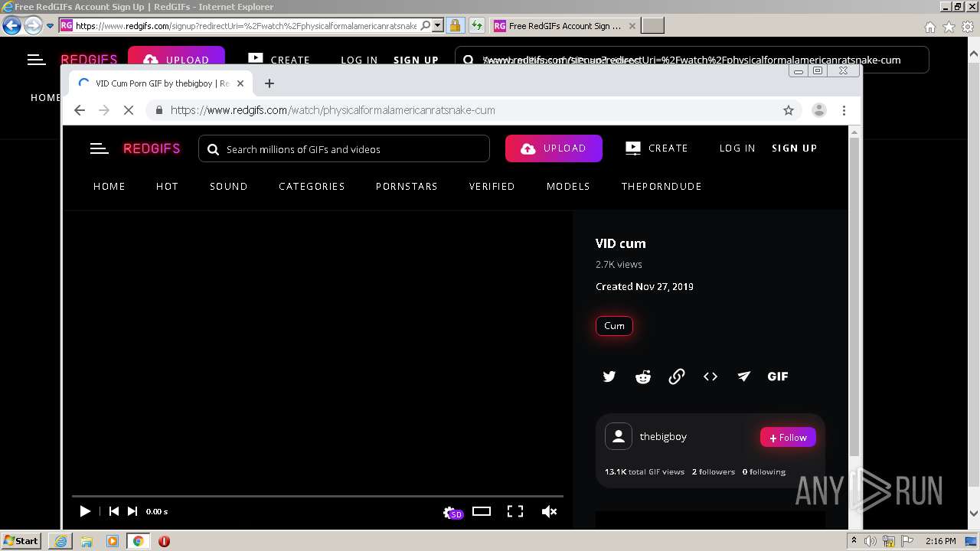Open the HOT nav item

(167, 186)
